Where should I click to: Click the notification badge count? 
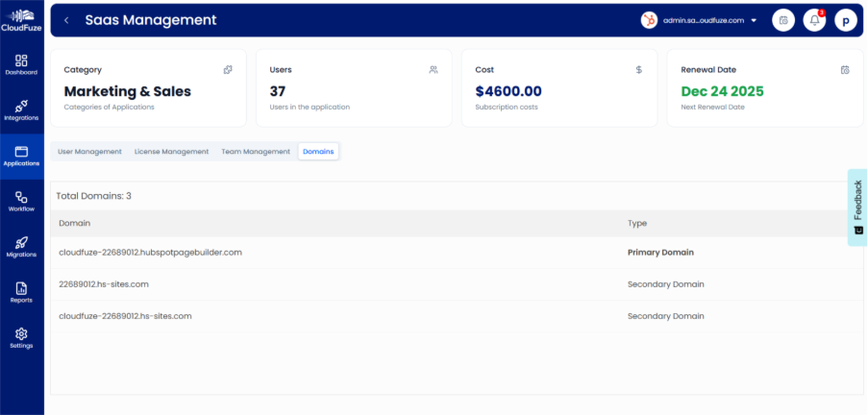click(x=822, y=12)
